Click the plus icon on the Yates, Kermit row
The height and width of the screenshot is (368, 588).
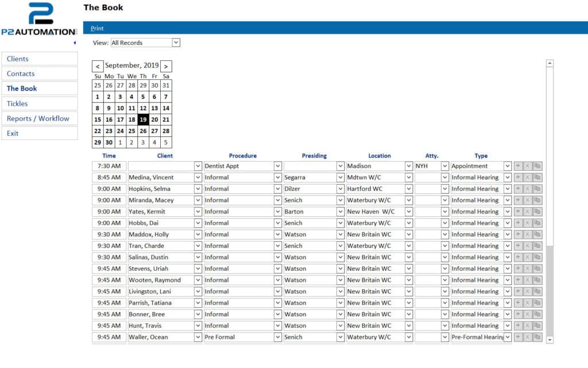pyautogui.click(x=518, y=212)
